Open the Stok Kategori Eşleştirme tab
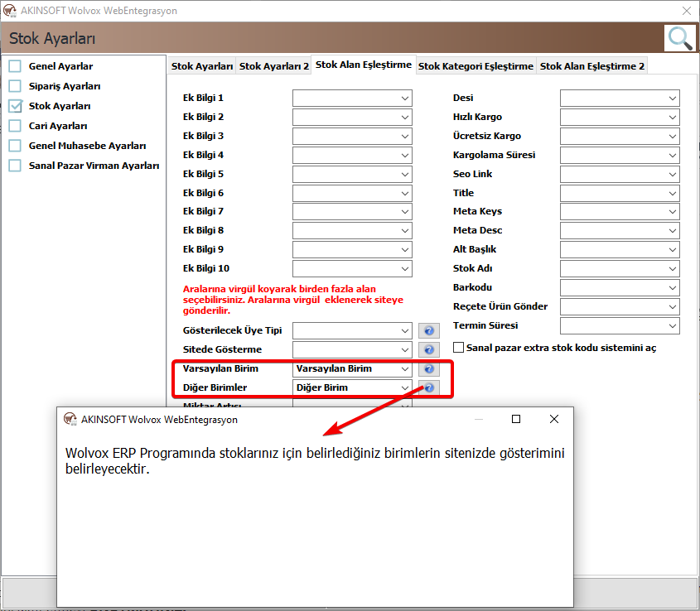The image size is (700, 611). [x=476, y=66]
